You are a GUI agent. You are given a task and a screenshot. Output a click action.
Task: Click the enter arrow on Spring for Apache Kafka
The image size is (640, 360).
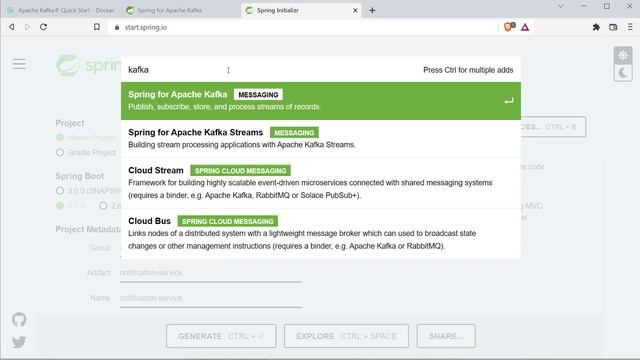click(509, 101)
